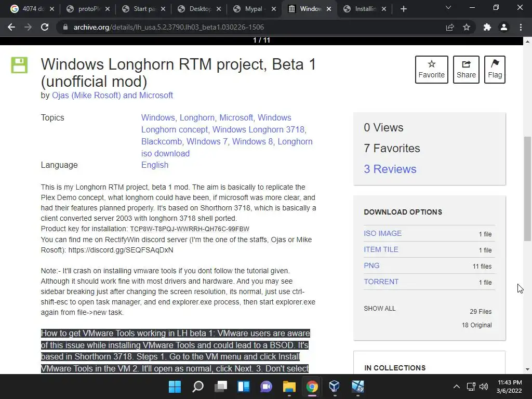Open the 3 Reviews link
532x399 pixels.
(x=390, y=169)
